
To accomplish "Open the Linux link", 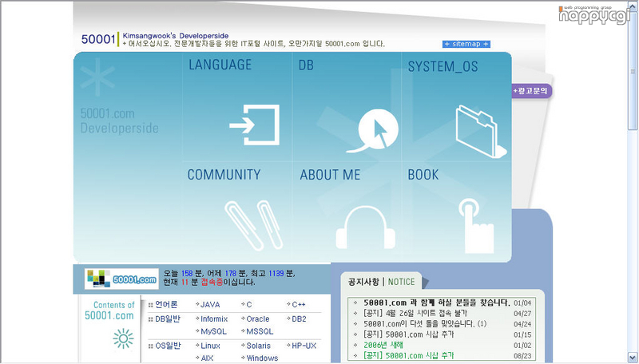I will pos(210,346).
